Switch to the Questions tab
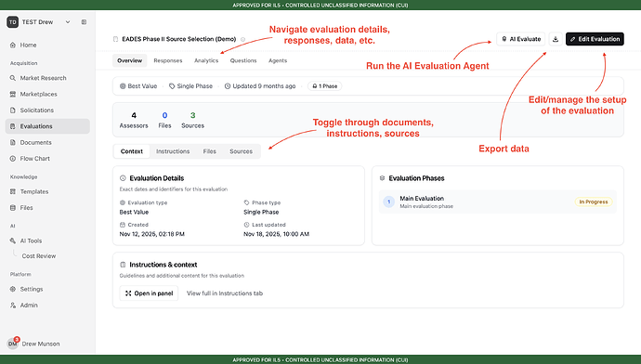The height and width of the screenshot is (364, 641). click(243, 60)
